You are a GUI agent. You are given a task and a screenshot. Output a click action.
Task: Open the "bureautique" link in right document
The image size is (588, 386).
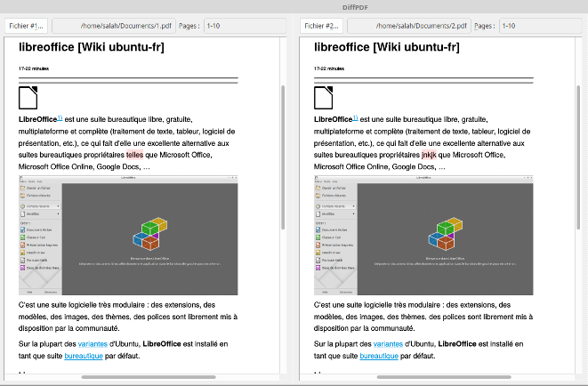tap(379, 356)
